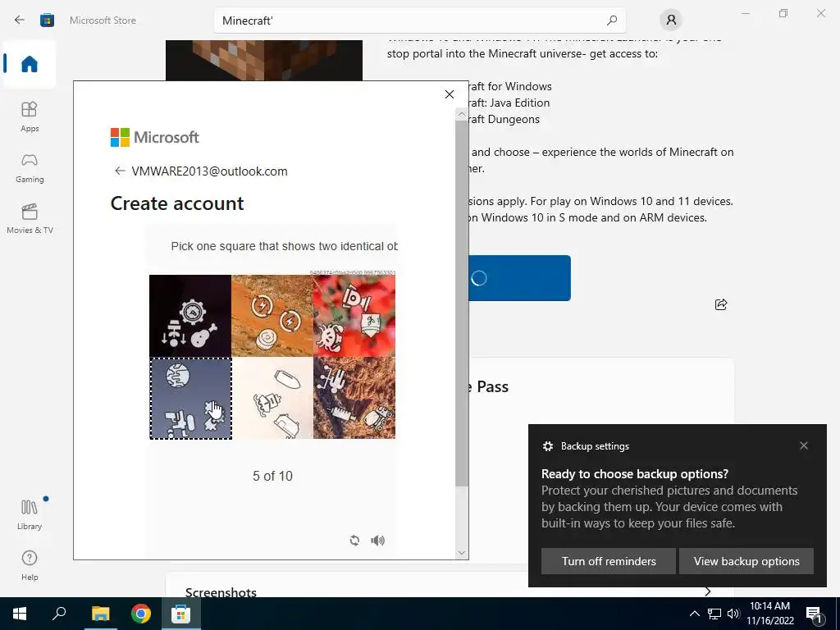Screen dimensions: 840x630
Task: Click the share icon on Minecraft page
Action: click(x=721, y=304)
